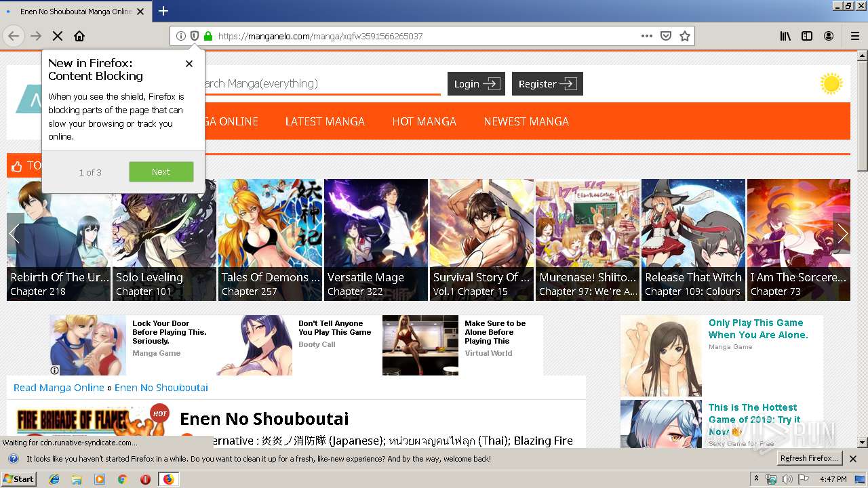The image size is (868, 488).
Task: Open 'Only Play This Game' sidebar ad
Action: [x=722, y=356]
